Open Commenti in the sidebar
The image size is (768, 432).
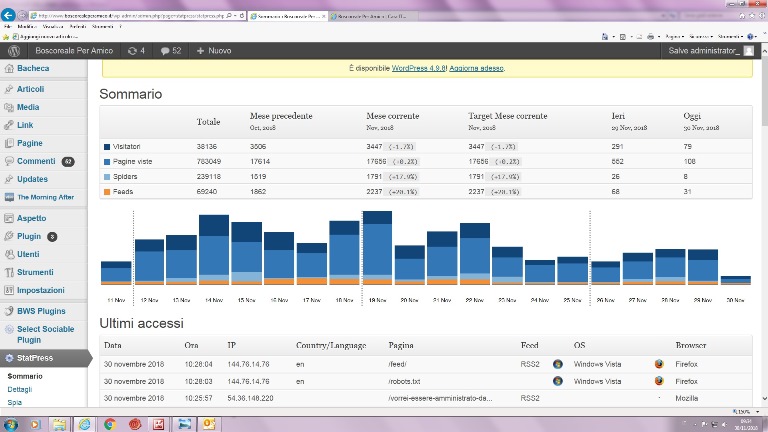(36, 161)
